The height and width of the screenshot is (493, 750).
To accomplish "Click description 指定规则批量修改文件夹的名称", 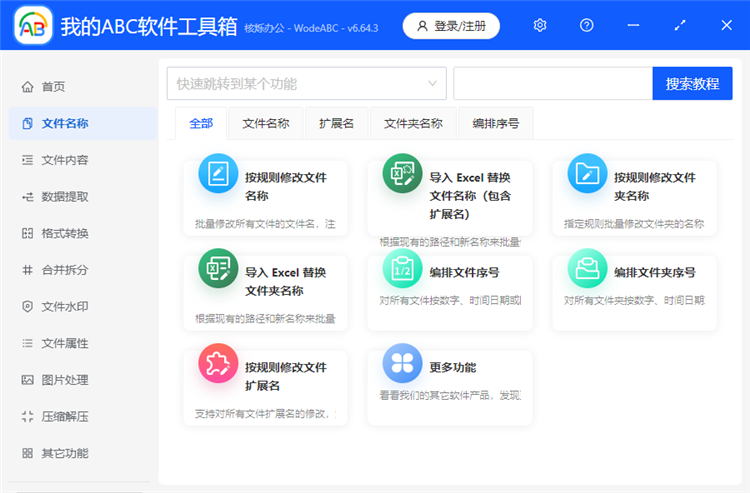I will click(634, 224).
